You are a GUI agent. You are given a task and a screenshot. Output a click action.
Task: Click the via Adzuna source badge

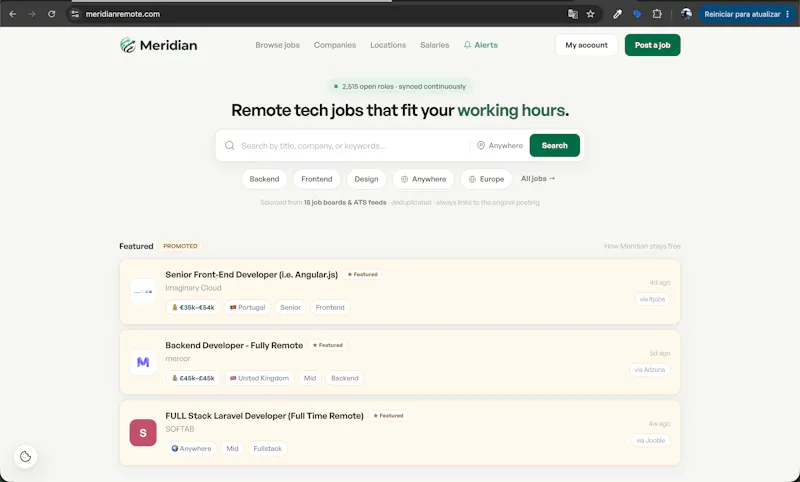(x=649, y=370)
